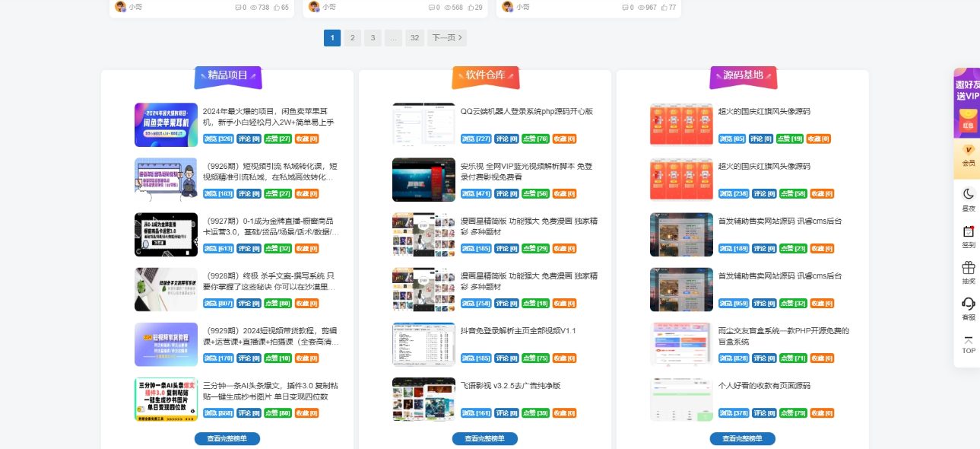The height and width of the screenshot is (449, 980).
Task: Click 查看完整榜单 under 精品项目 list
Action: click(x=227, y=438)
